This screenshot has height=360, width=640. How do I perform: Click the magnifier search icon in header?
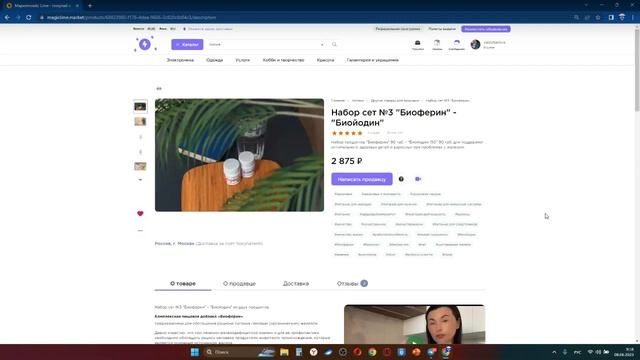tap(334, 44)
